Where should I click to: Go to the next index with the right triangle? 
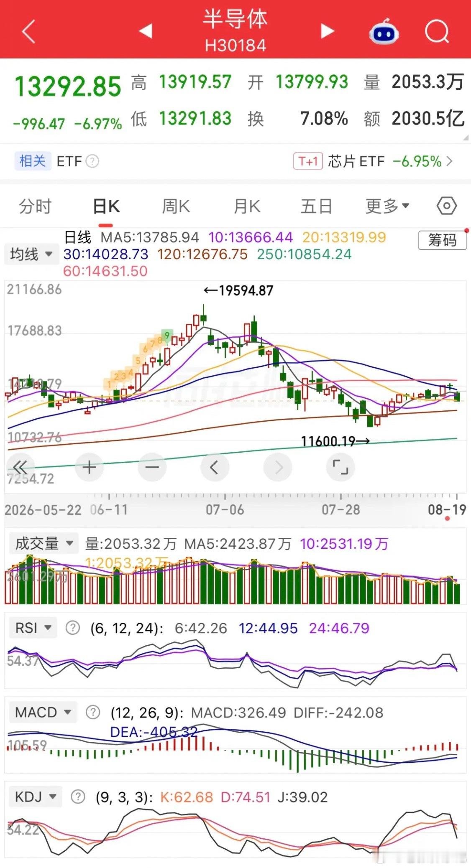click(x=328, y=31)
